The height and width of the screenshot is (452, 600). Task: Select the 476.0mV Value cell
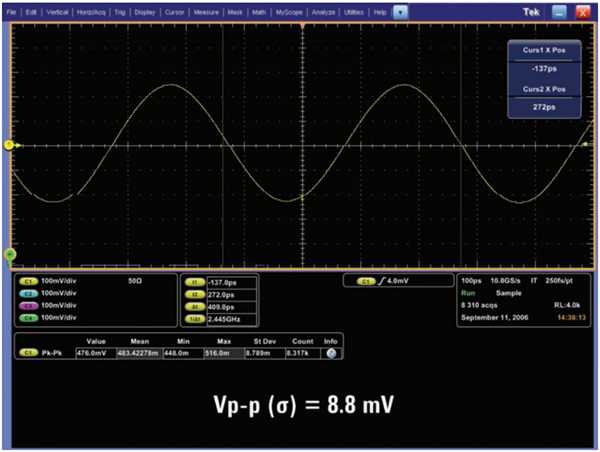[x=96, y=353]
